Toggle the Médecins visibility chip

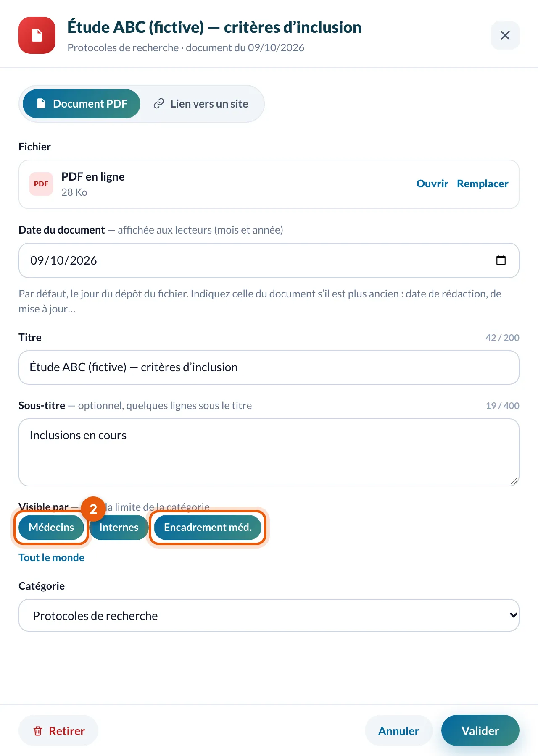pyautogui.click(x=51, y=528)
